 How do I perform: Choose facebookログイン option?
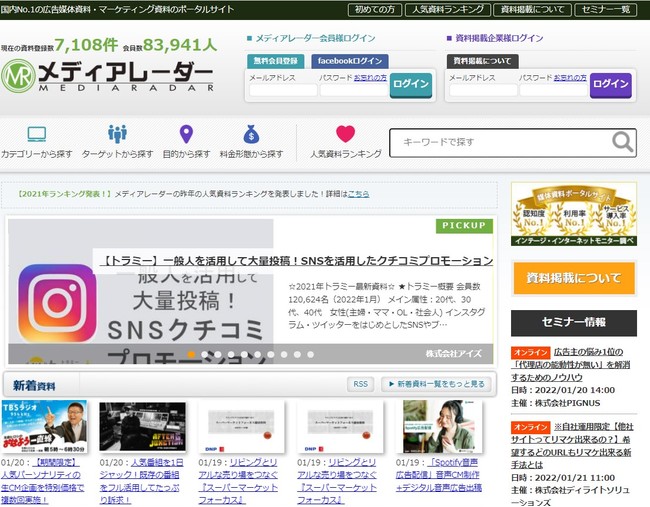[x=350, y=61]
